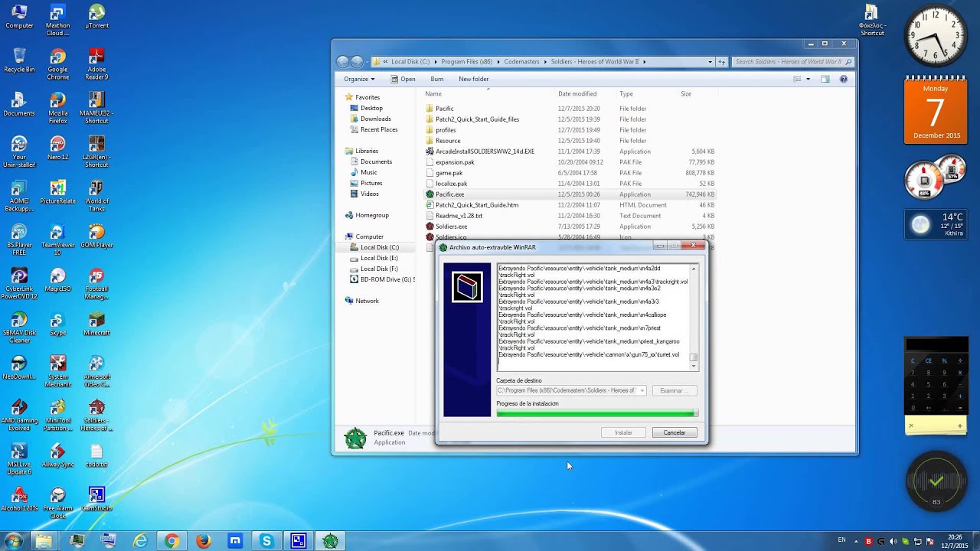The image size is (980, 551).
Task: Click the search Soldiers folder field
Action: click(x=792, y=62)
